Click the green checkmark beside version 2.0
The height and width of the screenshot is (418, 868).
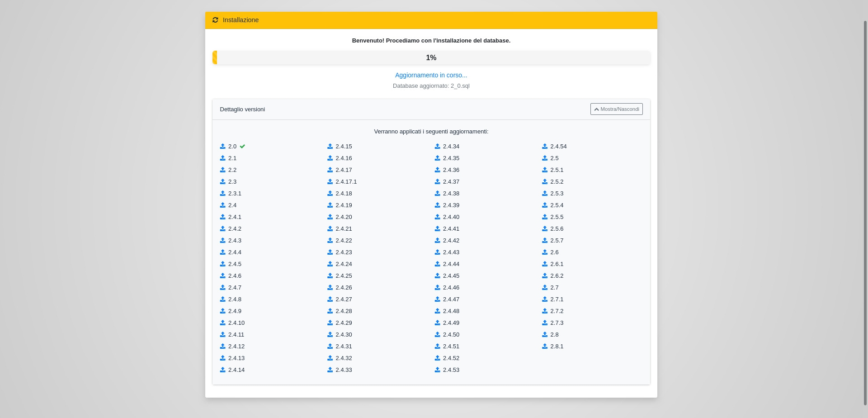(242, 147)
